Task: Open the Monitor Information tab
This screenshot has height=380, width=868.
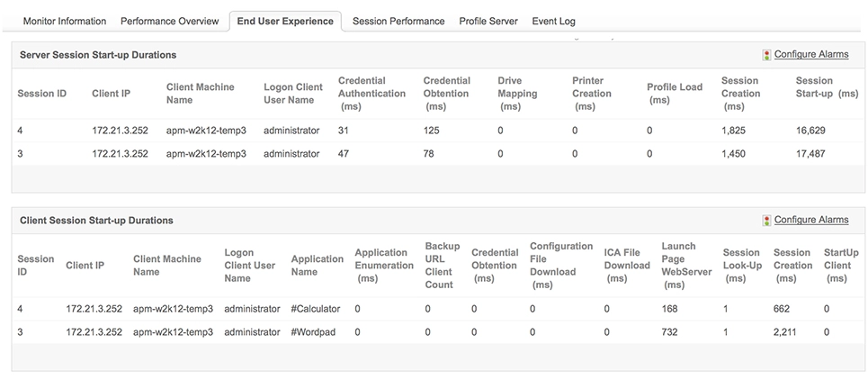Action: coord(64,21)
